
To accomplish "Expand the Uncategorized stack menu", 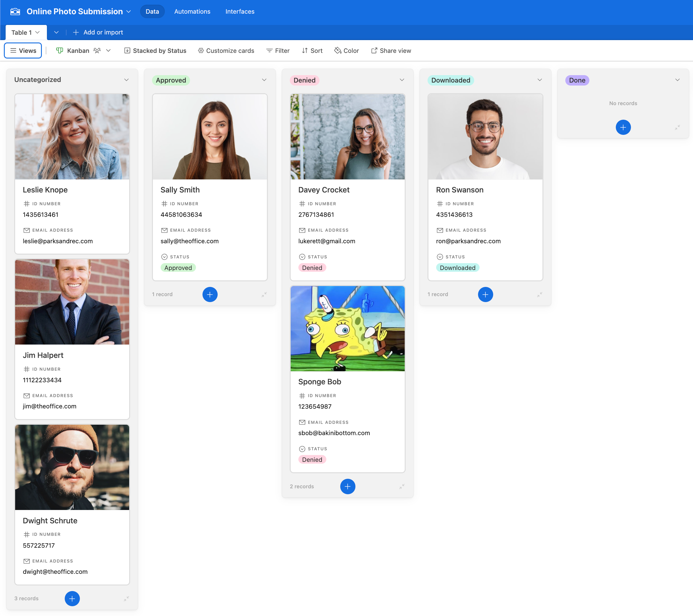I will pos(126,80).
